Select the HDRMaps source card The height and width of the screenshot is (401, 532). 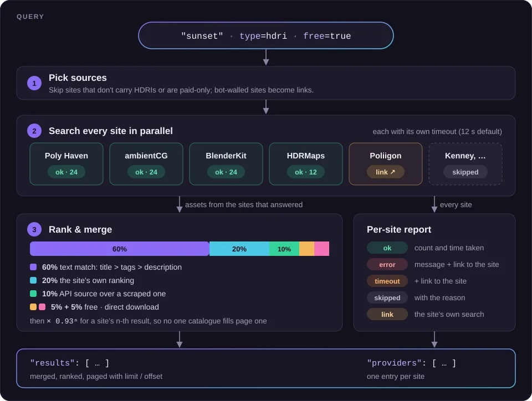coord(306,164)
